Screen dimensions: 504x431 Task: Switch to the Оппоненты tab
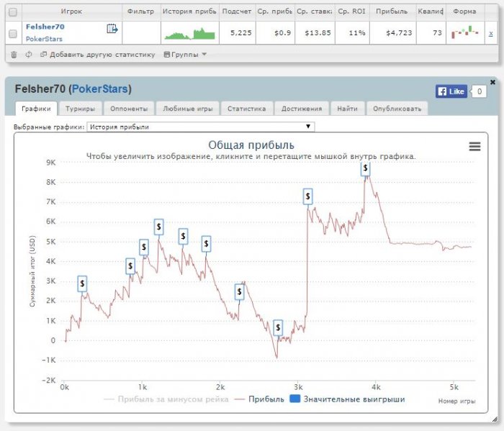(129, 109)
